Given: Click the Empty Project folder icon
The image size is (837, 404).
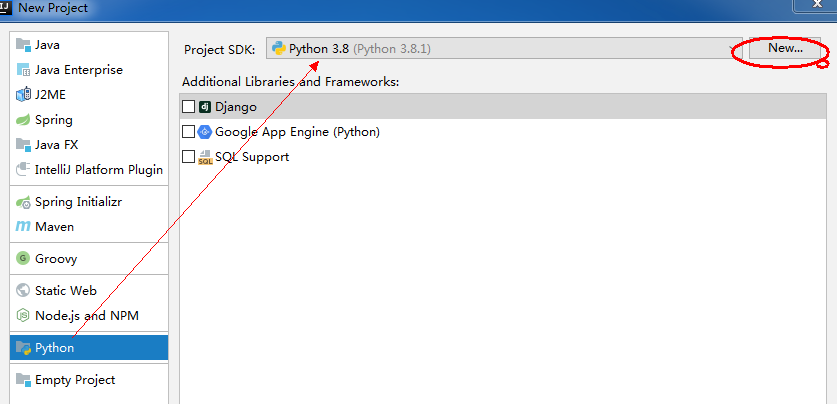Looking at the screenshot, I should click(23, 379).
